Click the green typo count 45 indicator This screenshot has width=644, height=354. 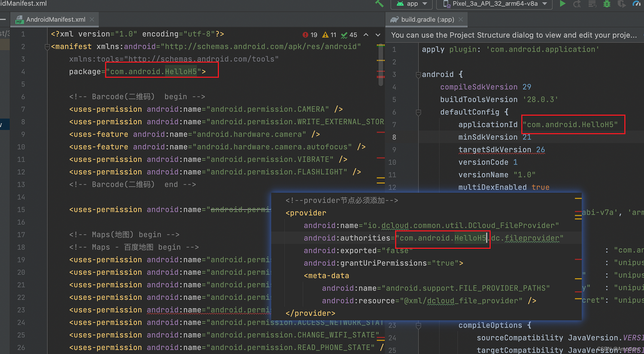[349, 35]
